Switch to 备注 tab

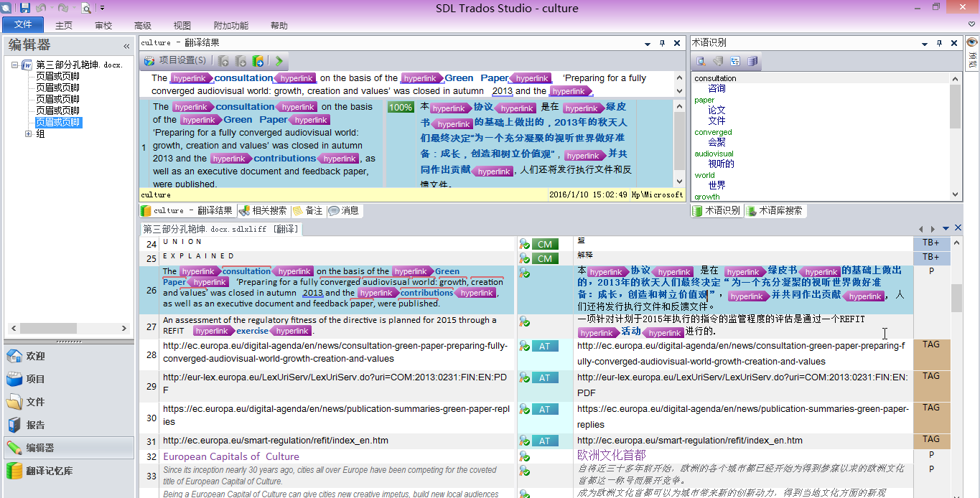click(x=308, y=211)
